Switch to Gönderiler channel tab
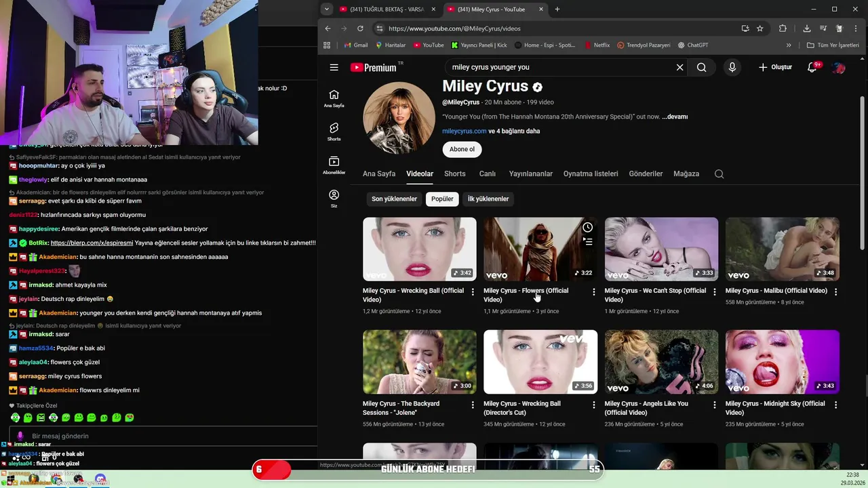This screenshot has height=488, width=868. click(x=646, y=174)
